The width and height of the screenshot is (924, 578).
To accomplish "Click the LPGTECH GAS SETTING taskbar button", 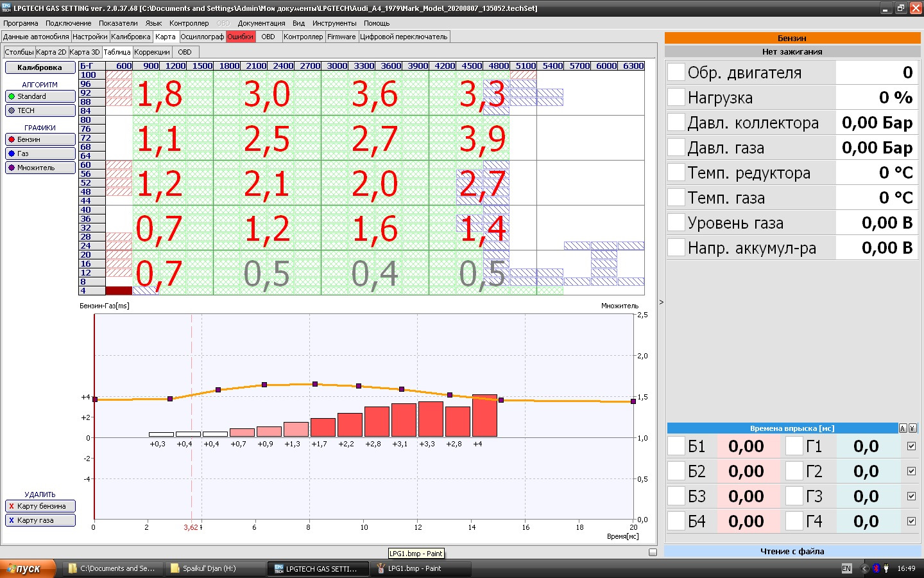I will (x=318, y=568).
